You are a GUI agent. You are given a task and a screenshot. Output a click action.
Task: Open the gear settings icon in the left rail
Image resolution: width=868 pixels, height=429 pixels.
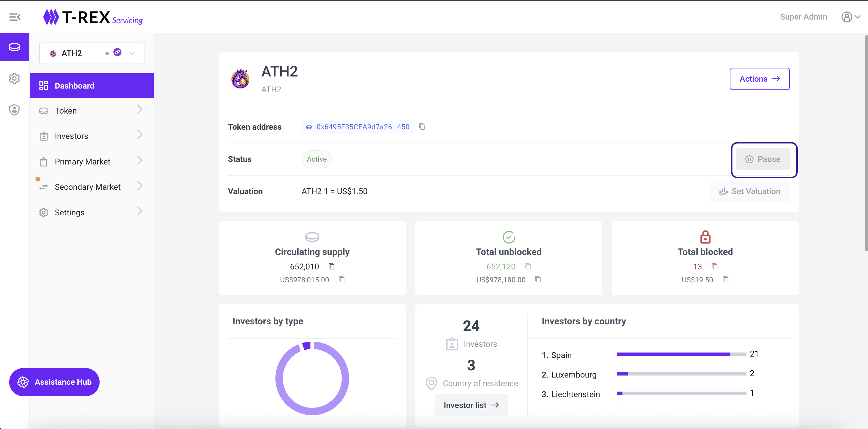[x=14, y=78]
